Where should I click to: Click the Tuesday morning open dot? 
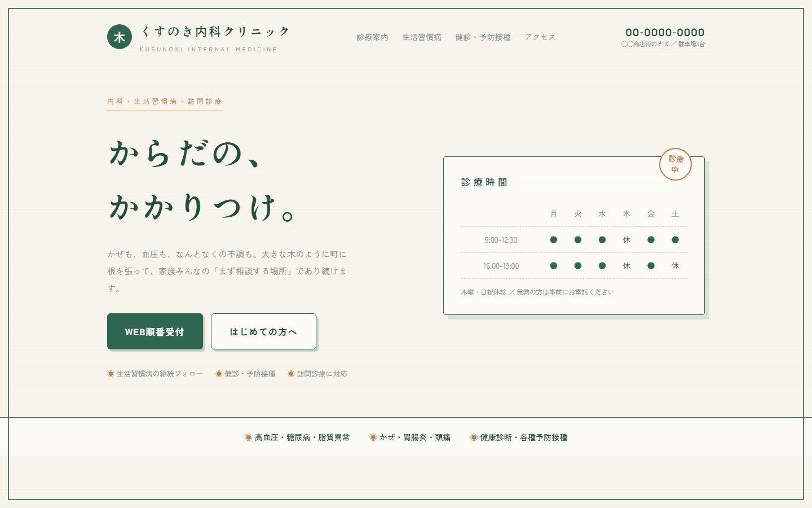[578, 240]
